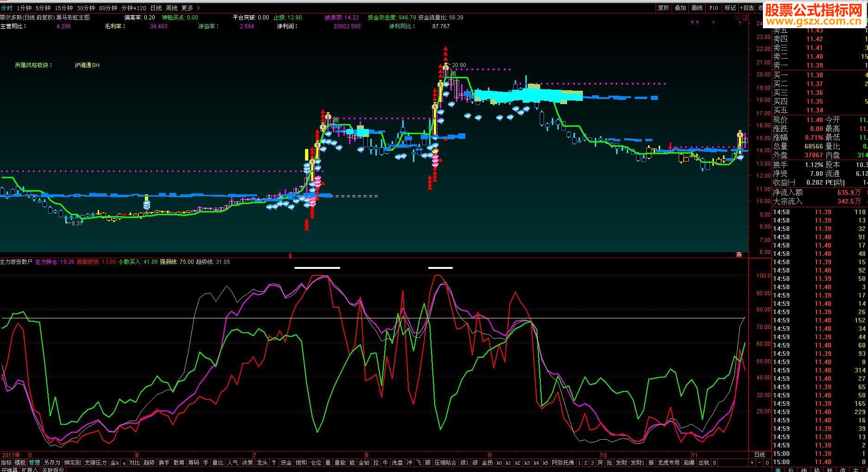Viewport: 868px width, 472px height.
Task: Open the 模板 template tab
Action: (x=20, y=463)
